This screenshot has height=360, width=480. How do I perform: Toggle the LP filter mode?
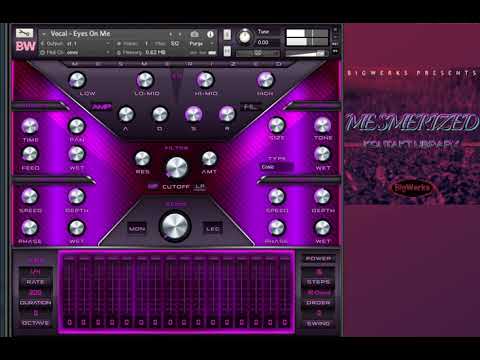click(200, 187)
